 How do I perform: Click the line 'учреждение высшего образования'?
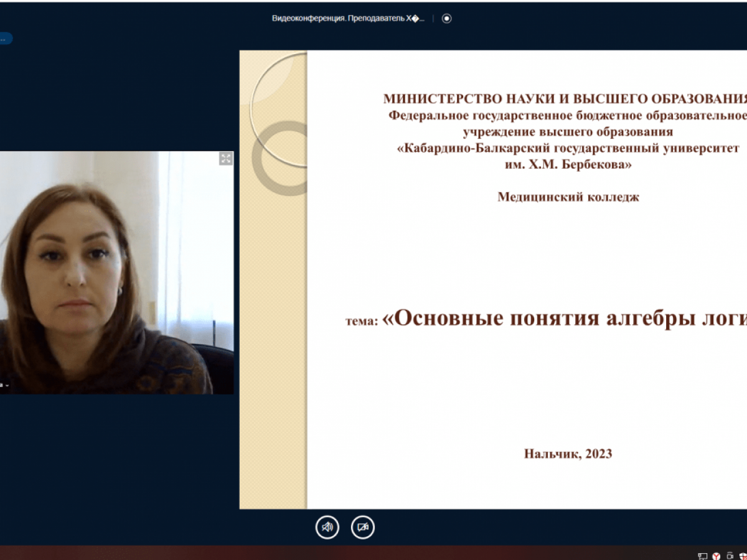point(568,131)
